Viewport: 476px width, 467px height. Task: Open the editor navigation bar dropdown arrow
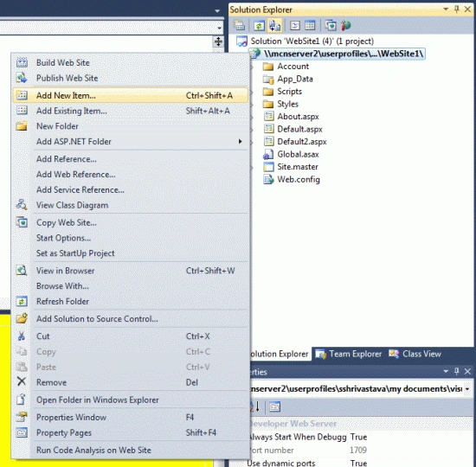point(219,29)
